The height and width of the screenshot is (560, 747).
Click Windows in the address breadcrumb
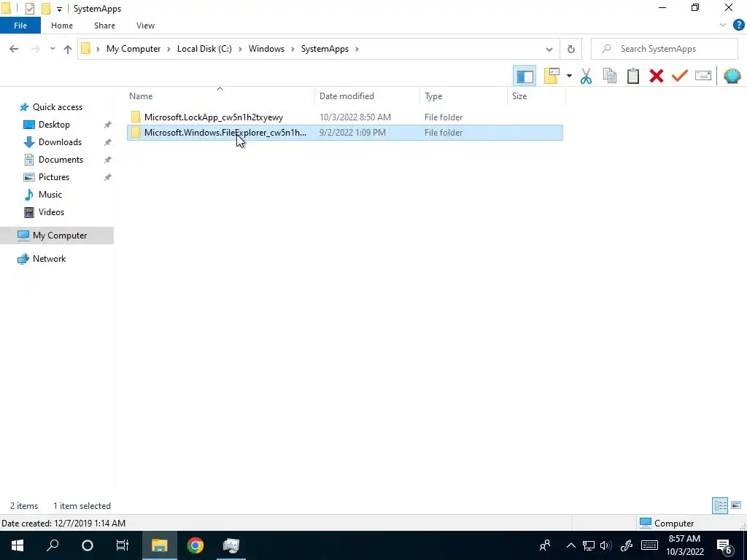(x=266, y=49)
